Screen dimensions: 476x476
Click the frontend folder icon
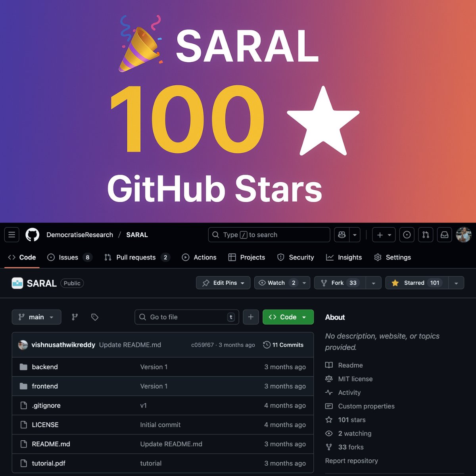[23, 386]
